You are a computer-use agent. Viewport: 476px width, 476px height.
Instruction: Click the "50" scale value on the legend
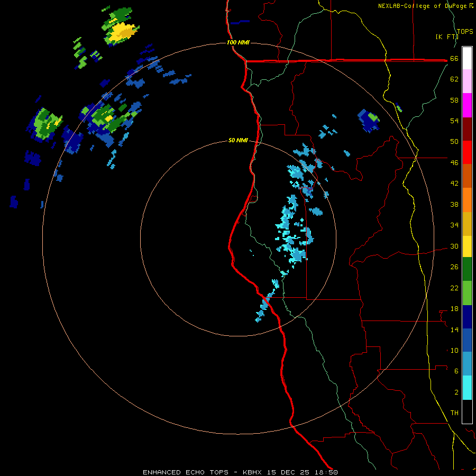tap(454, 142)
